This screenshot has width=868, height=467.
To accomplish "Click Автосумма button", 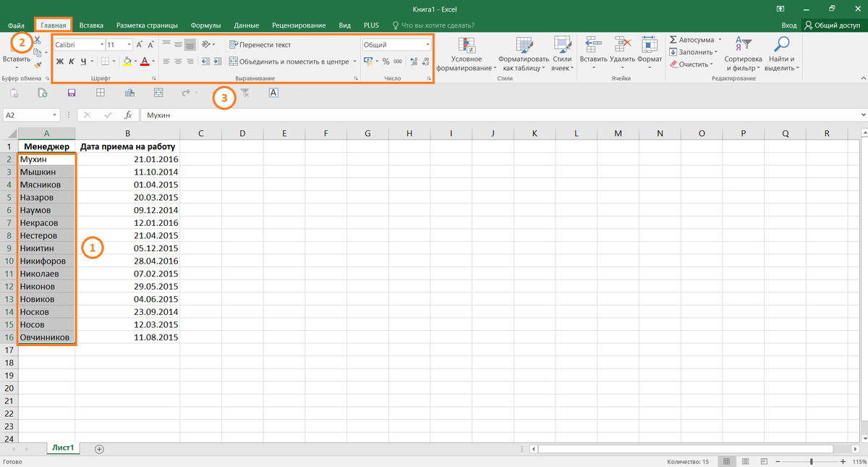I will point(694,40).
